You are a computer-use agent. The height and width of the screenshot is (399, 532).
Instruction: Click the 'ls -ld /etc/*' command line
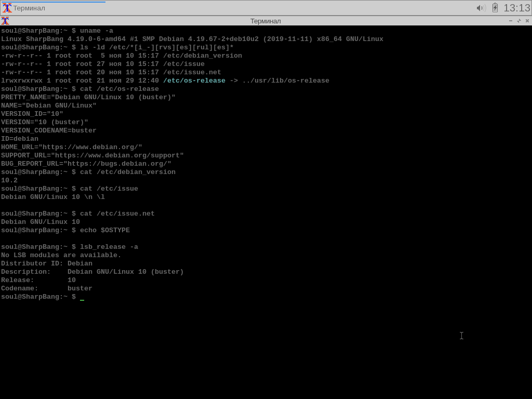[117, 47]
